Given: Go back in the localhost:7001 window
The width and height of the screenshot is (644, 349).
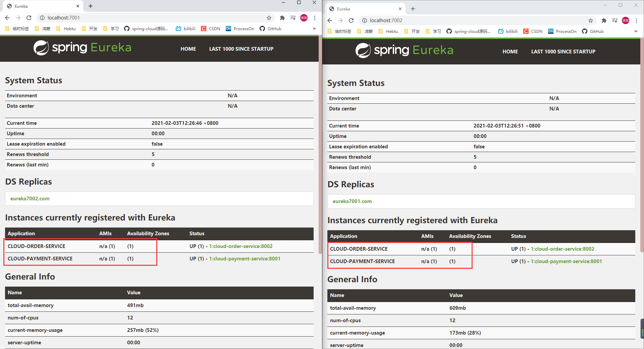Looking at the screenshot, I should coord(7,18).
